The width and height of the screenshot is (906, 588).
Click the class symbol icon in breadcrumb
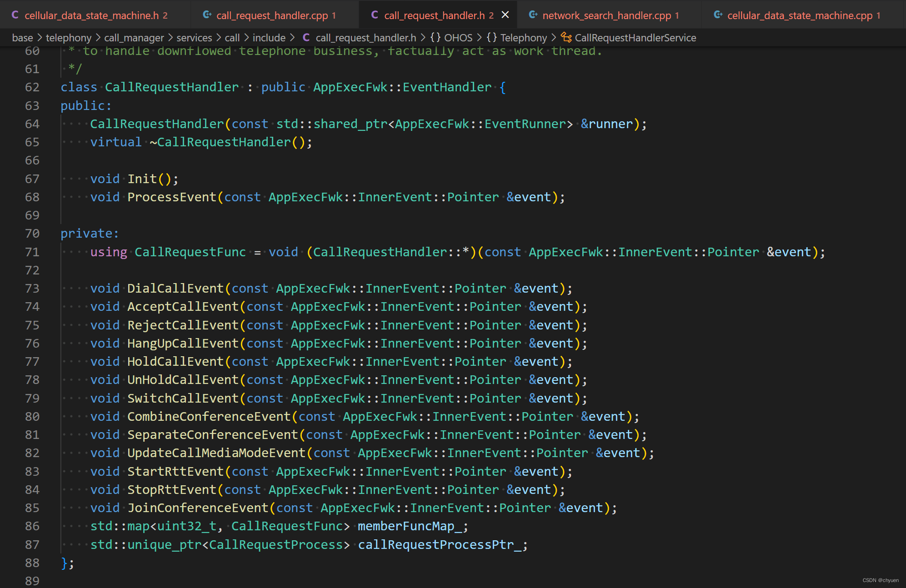click(x=566, y=37)
